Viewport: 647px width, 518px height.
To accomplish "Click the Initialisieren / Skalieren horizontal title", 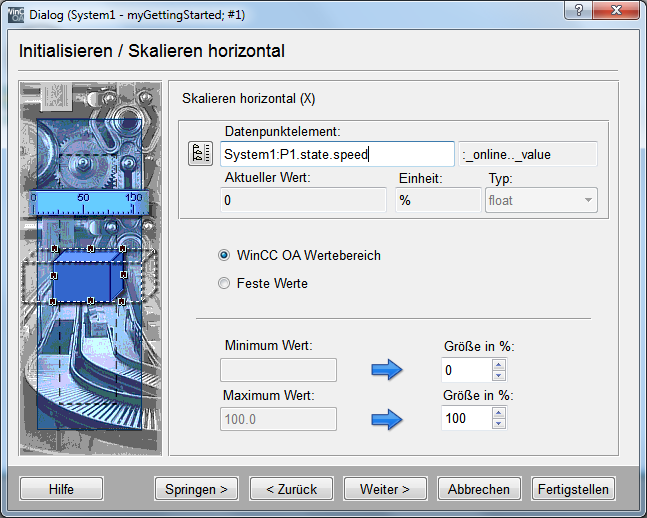I will 152,51.
